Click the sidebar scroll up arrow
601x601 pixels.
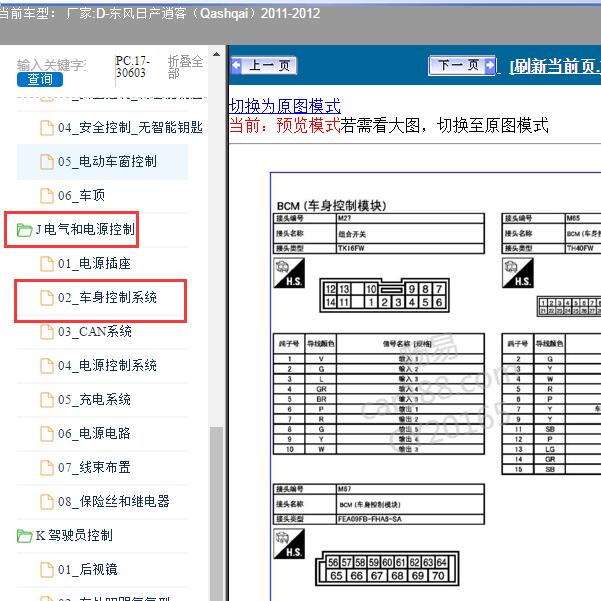[x=217, y=54]
